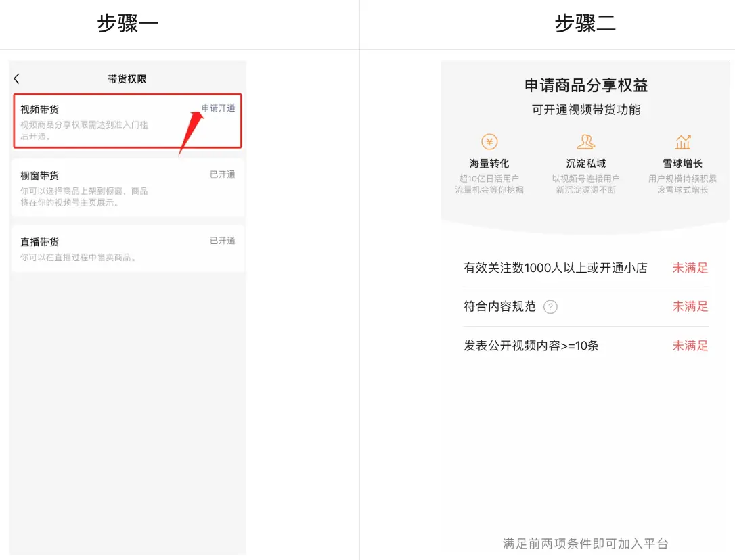Viewport: 735px width, 560px height.
Task: Open the 橱窗带货 row title
Action: (40, 176)
